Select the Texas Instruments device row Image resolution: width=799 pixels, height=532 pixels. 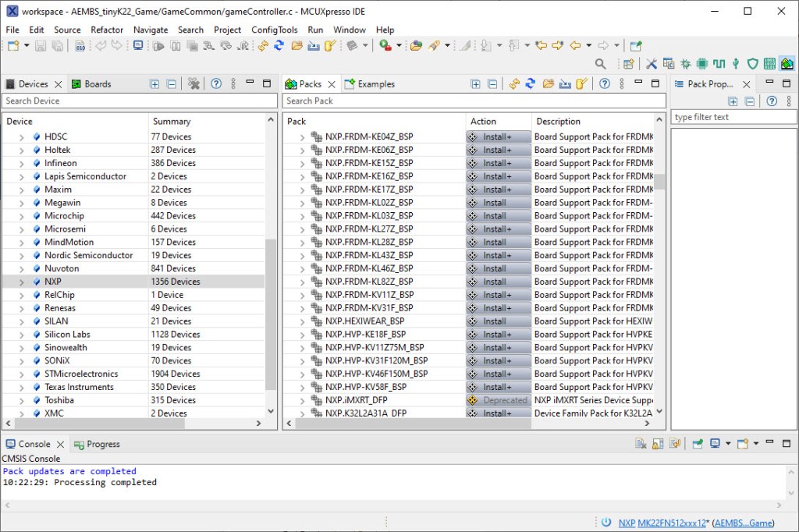[79, 387]
